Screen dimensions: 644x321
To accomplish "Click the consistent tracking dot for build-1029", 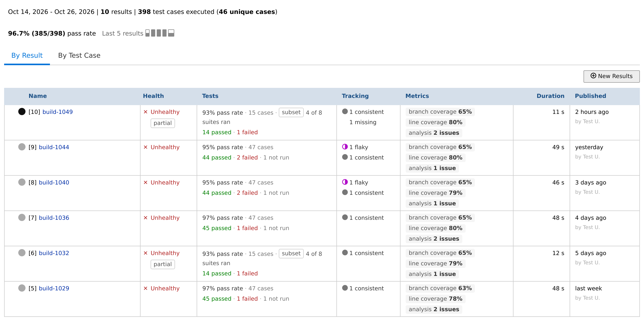I will pos(345,288).
